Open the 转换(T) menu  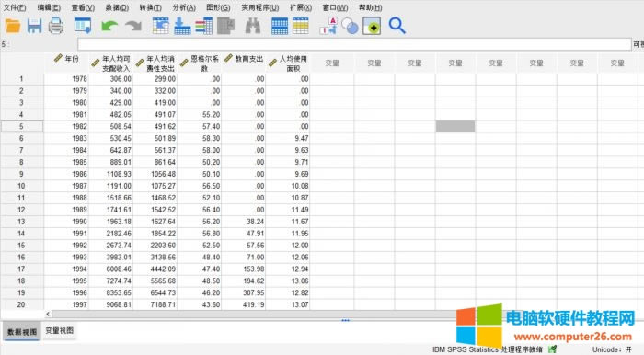[150, 7]
